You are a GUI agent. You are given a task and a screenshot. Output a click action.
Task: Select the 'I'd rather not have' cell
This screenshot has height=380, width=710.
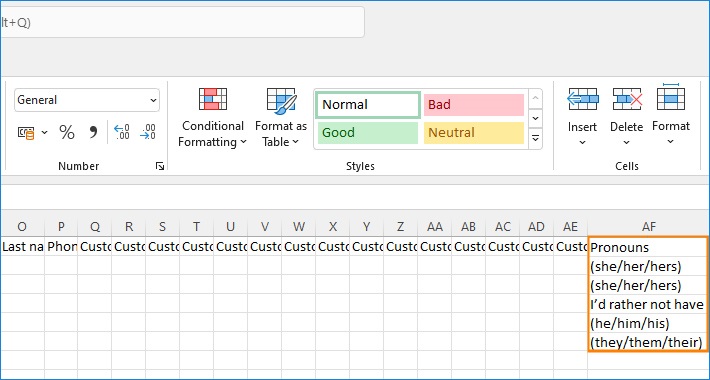click(x=648, y=304)
